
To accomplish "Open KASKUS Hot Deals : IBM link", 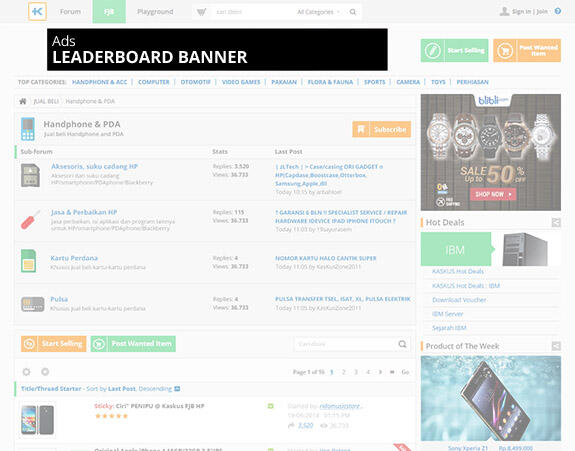I will (466, 286).
